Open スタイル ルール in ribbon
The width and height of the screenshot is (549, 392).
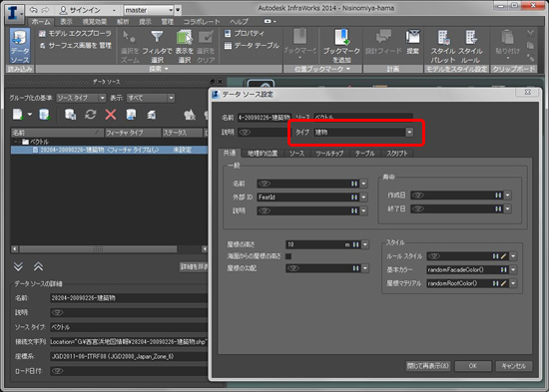[470, 46]
